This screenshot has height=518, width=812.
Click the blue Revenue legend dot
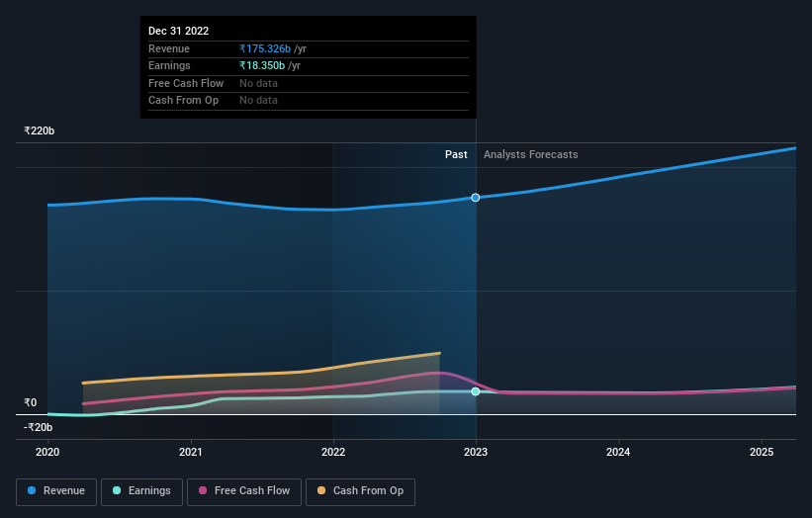click(x=32, y=490)
